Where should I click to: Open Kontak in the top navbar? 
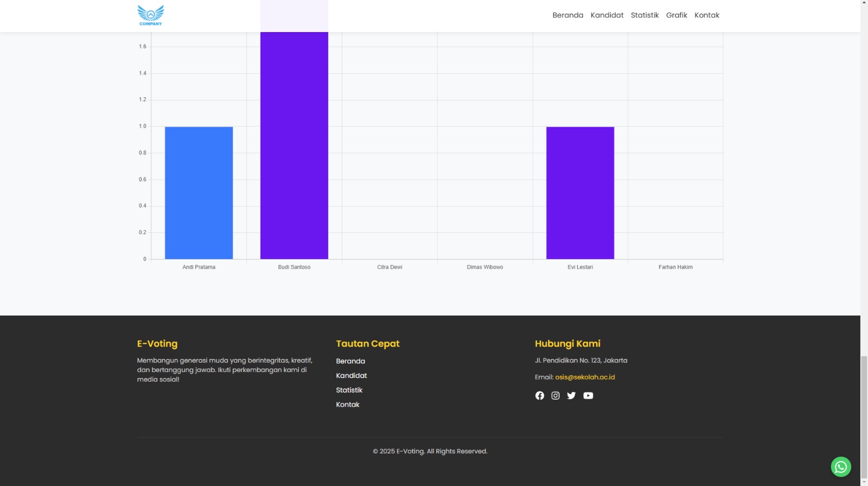[707, 15]
